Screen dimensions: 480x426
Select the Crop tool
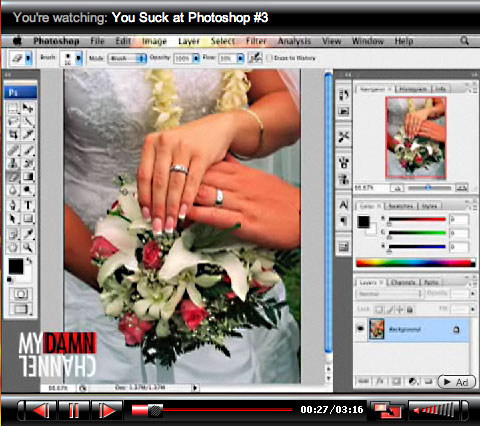(x=13, y=134)
